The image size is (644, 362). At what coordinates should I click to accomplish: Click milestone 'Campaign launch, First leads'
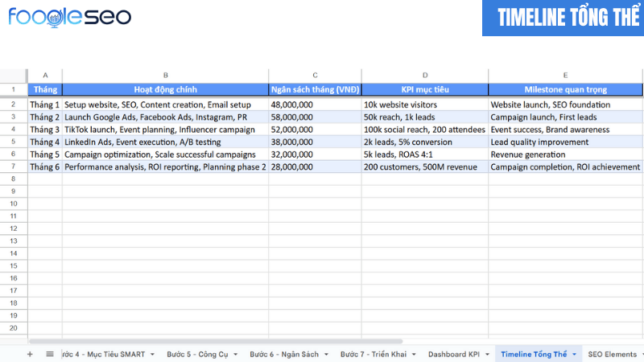click(566, 117)
